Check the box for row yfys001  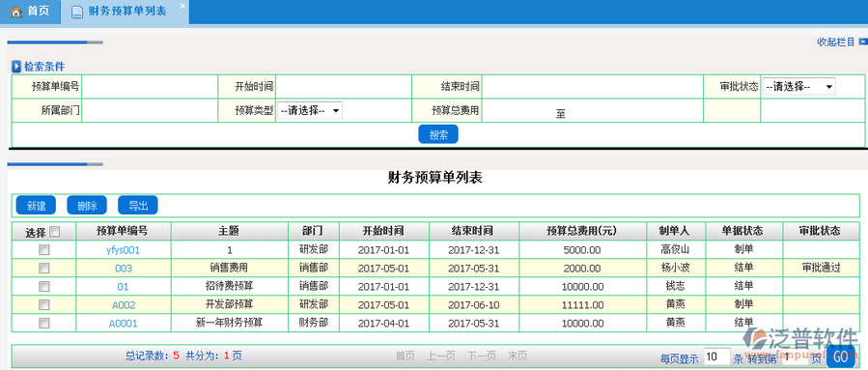click(43, 250)
